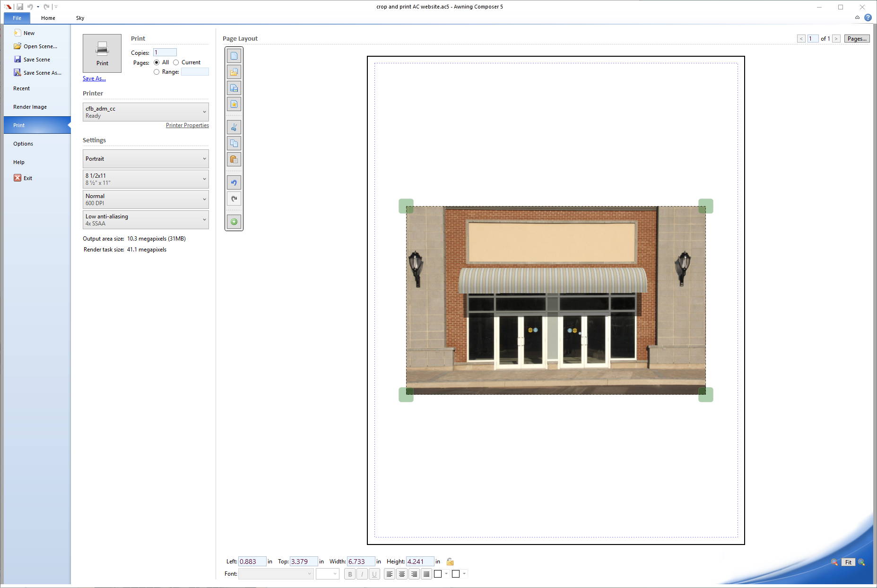Justify the text alignment
The image size is (877, 588).
(426, 574)
